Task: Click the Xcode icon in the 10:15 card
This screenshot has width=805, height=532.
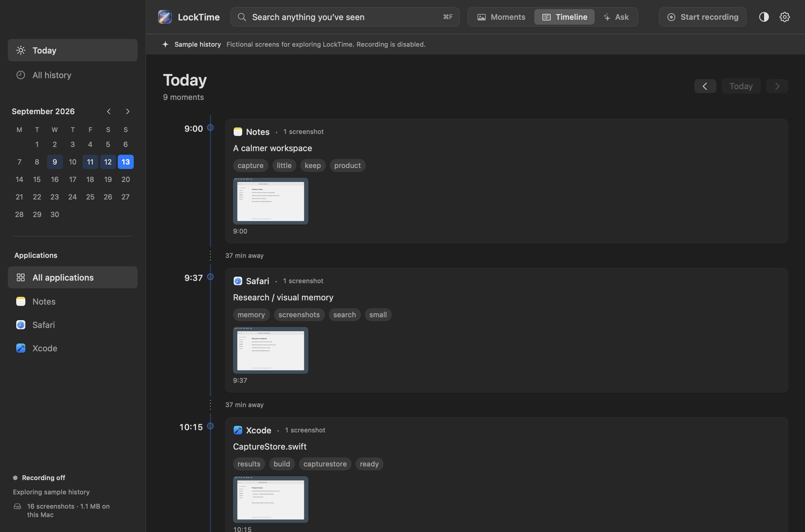Action: [x=238, y=430]
